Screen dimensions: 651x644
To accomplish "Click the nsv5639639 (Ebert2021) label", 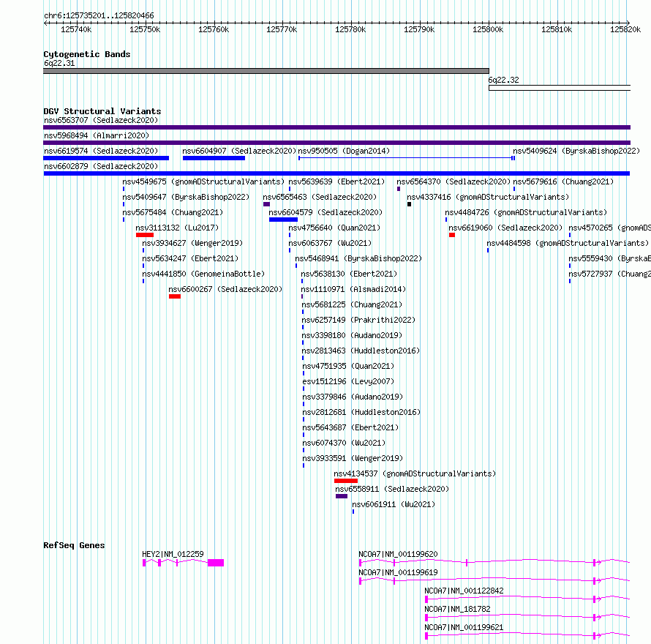I will pyautogui.click(x=336, y=181).
